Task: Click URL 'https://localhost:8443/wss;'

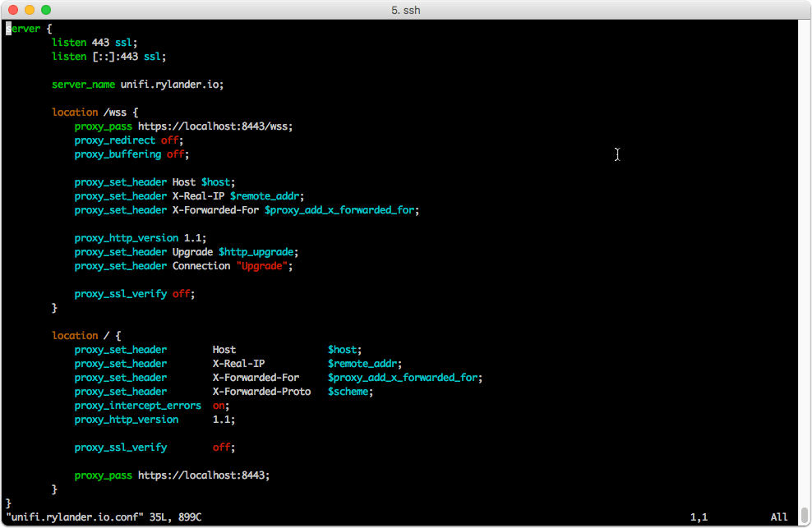Action: (x=215, y=126)
